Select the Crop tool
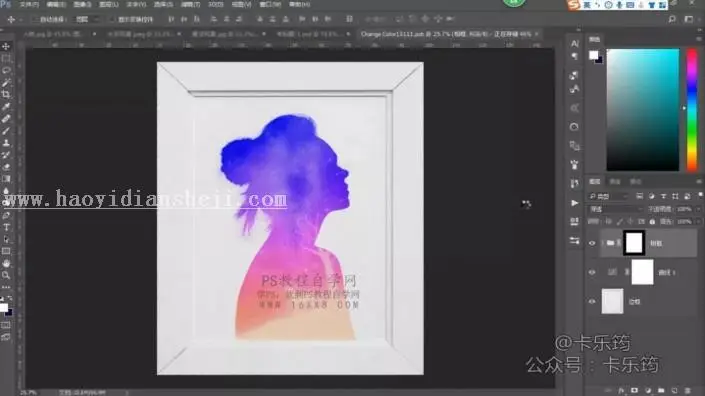705x396 pixels. click(6, 94)
